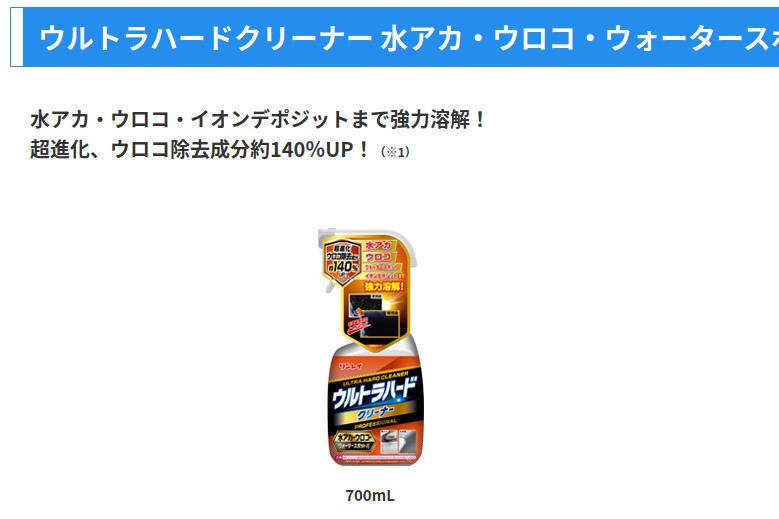Click the ULTRA HARD CLEANER English text
This screenshot has height=519, width=779.
tap(376, 377)
